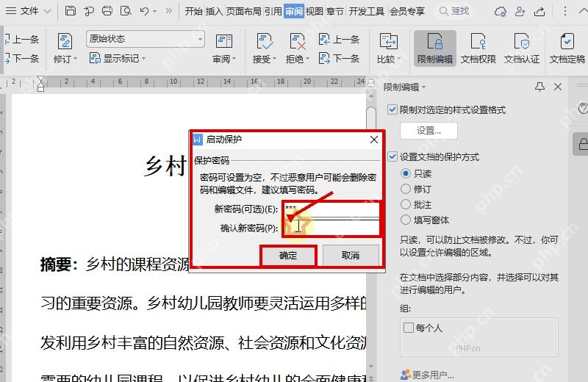The width and height of the screenshot is (588, 382).
Task: Switch to the 视图 tab
Action: (x=315, y=11)
